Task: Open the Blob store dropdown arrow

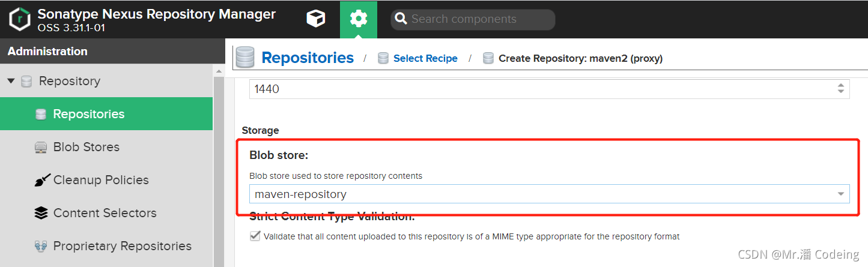Action: (x=841, y=194)
